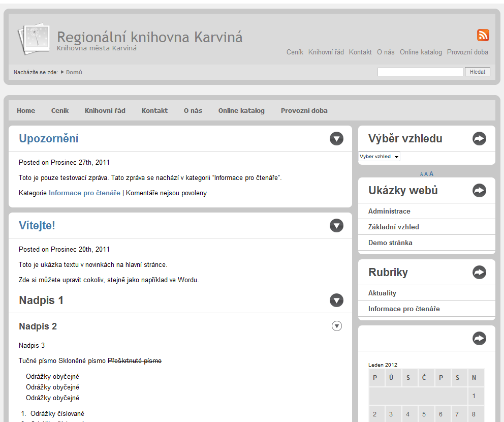
Task: Click the Ukázky webů widget arrow icon
Action: point(479,191)
